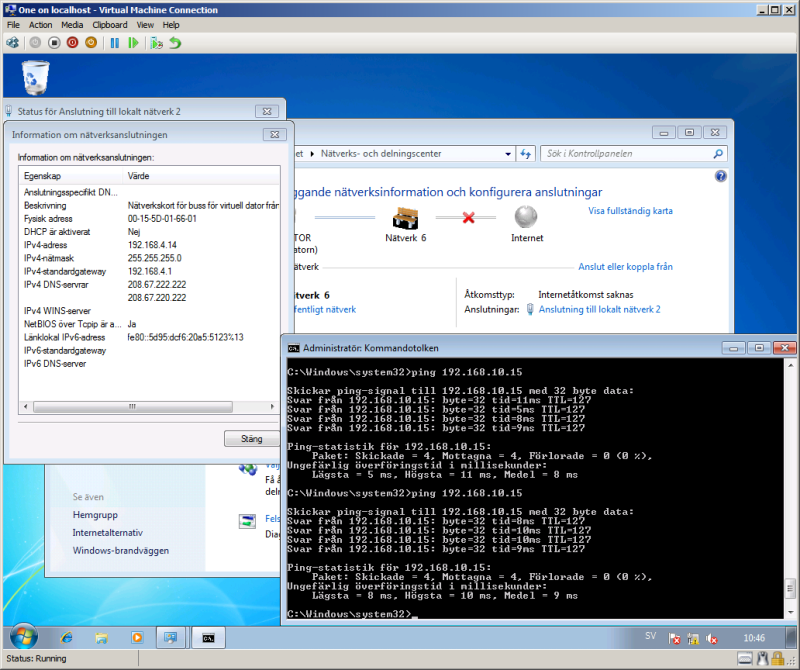This screenshot has height=670, width=800.
Task: Open the Clipboard menu
Action: click(x=110, y=24)
